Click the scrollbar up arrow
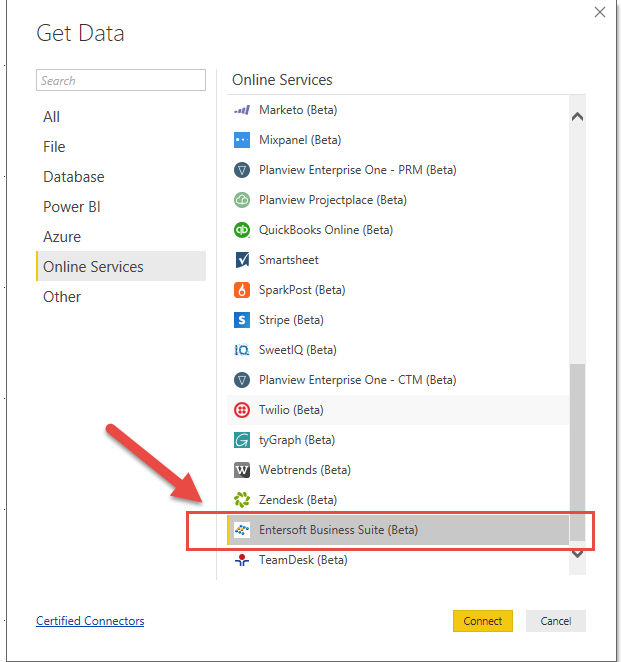The width and height of the screenshot is (621, 662). click(577, 117)
